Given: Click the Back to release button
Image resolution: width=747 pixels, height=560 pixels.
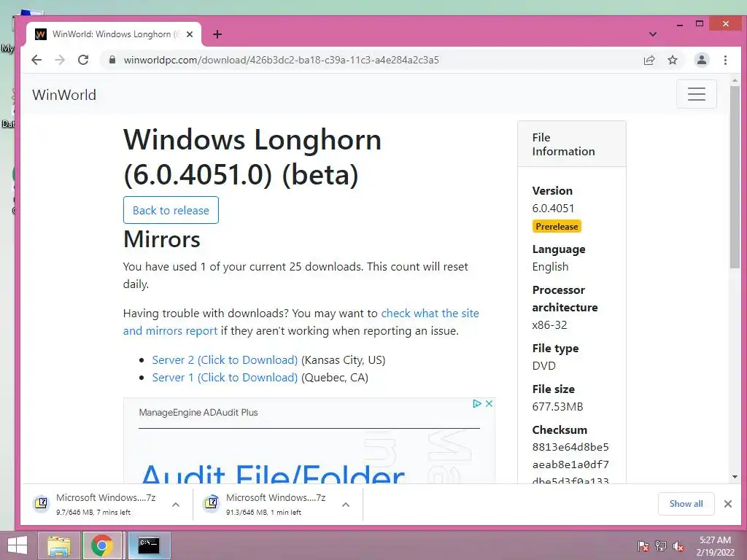Looking at the screenshot, I should (171, 210).
